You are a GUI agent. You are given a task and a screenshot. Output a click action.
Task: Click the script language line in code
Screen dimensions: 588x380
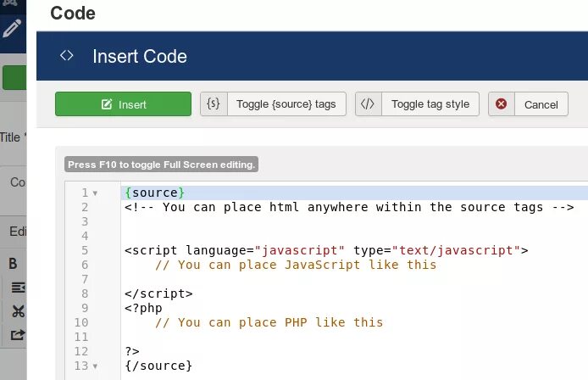326,250
